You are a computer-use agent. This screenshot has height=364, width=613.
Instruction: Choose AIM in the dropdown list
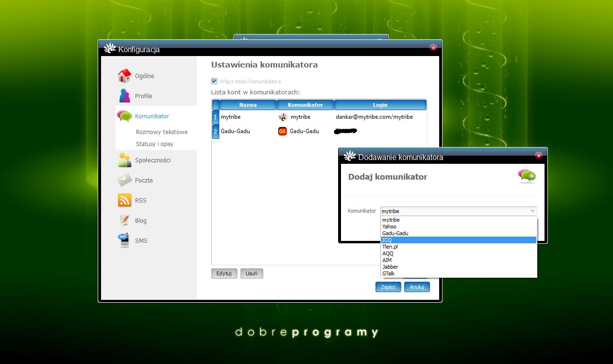[459, 260]
